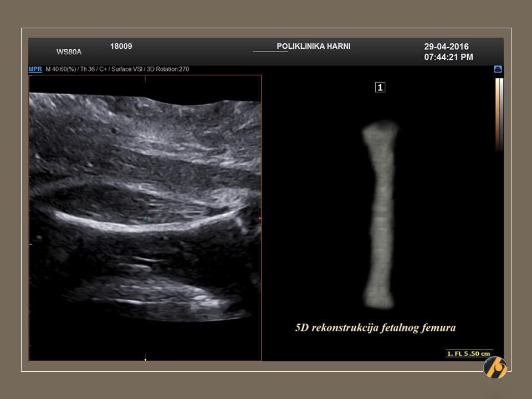
Task: Click the WS80A device model label
Action: point(69,52)
